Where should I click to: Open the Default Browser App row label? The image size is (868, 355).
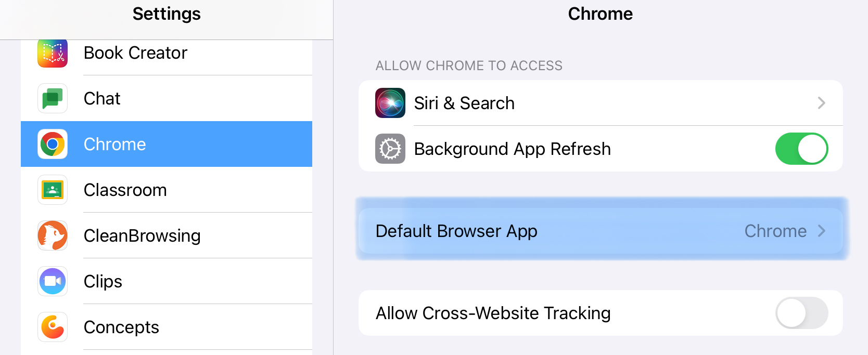click(456, 231)
